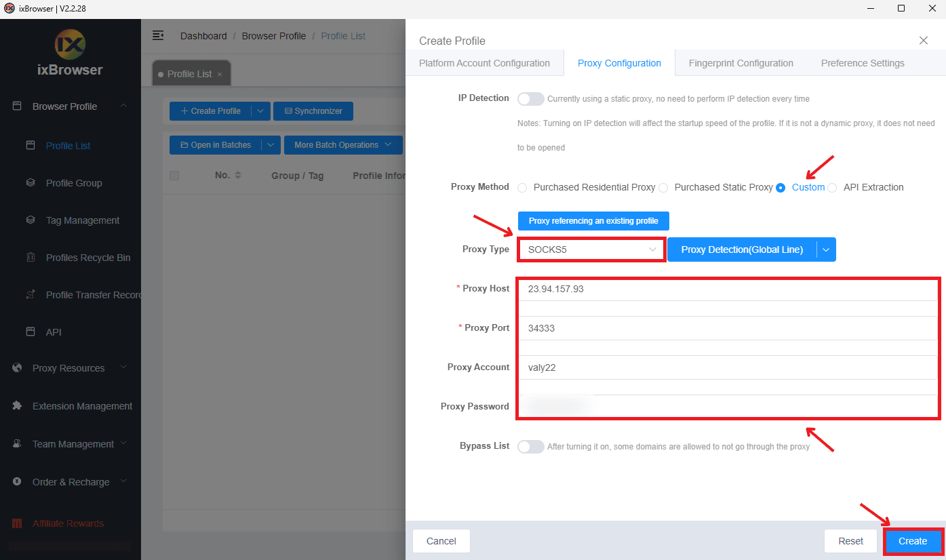Screen dimensions: 946x560
Task: Open the Create Profile dropdown arrow
Action: point(260,111)
